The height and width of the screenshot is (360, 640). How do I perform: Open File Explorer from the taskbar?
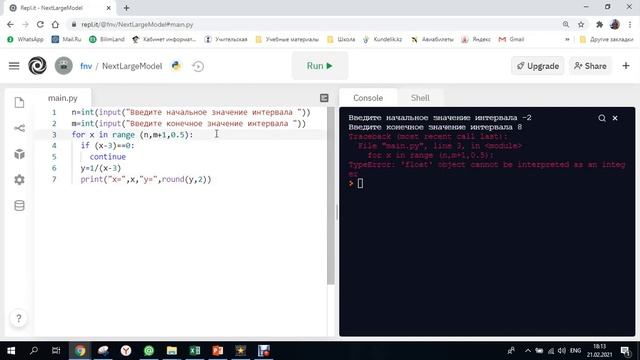coord(172,351)
